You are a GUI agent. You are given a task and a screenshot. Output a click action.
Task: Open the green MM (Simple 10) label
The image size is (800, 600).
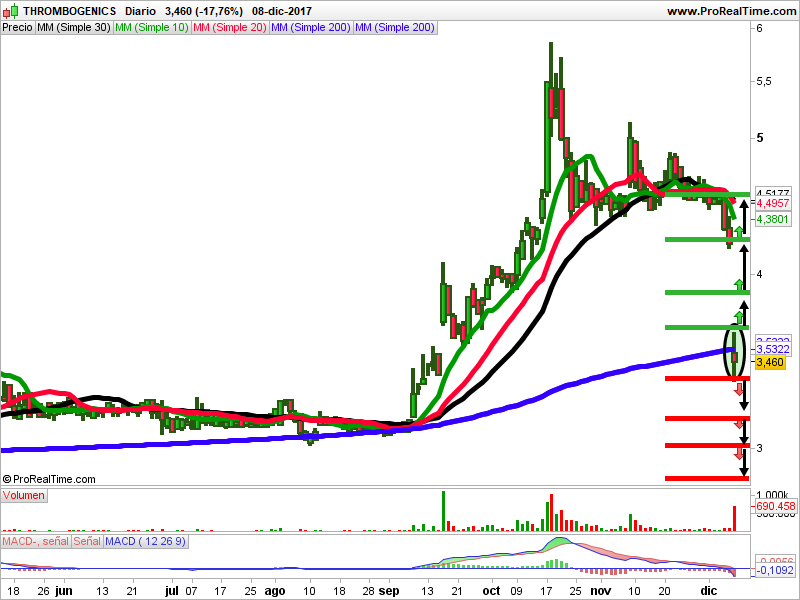tap(152, 28)
